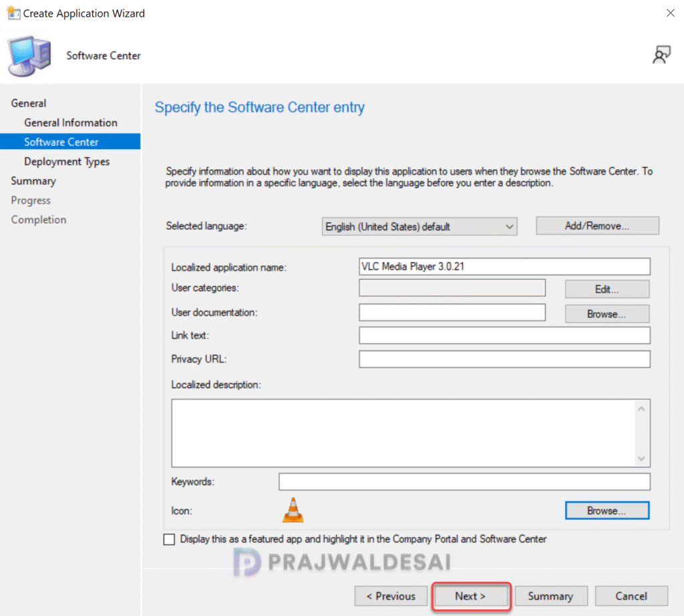
Task: Select General in the wizard navigation
Action: pos(28,103)
